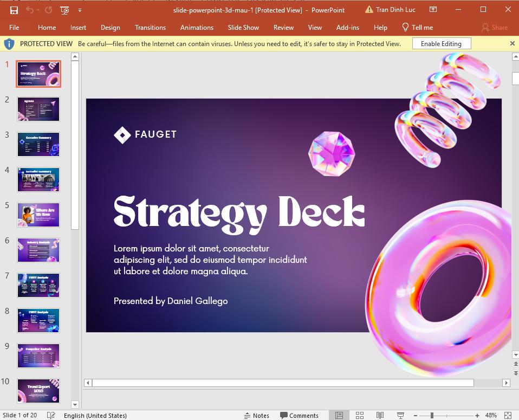Image resolution: width=519 pixels, height=420 pixels.
Task: Click the Enable Editing button
Action: tap(442, 43)
